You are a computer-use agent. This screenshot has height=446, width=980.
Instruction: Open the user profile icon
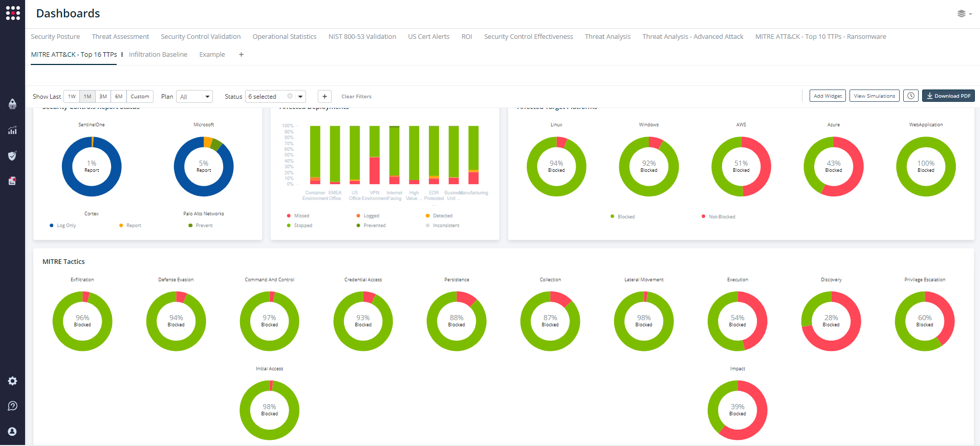(x=12, y=432)
